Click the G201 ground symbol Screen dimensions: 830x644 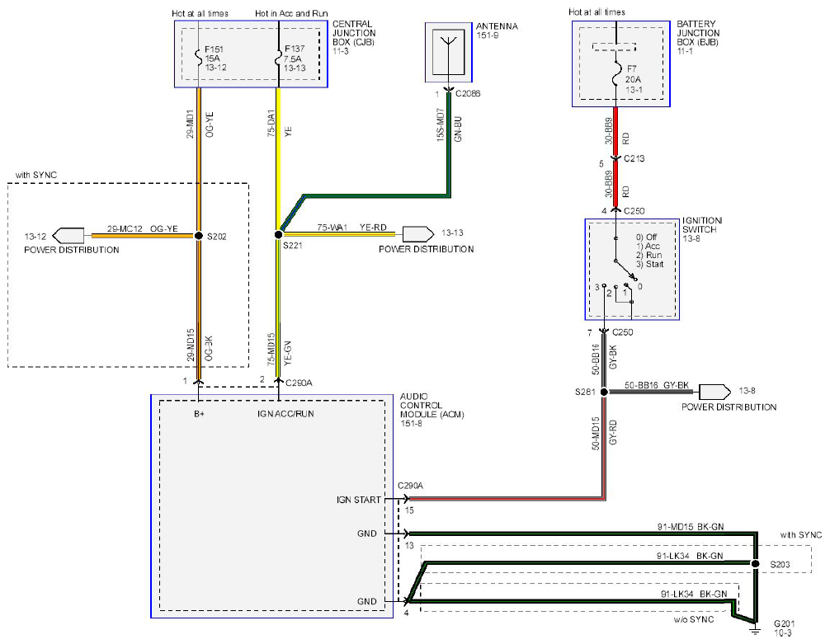tap(756, 630)
